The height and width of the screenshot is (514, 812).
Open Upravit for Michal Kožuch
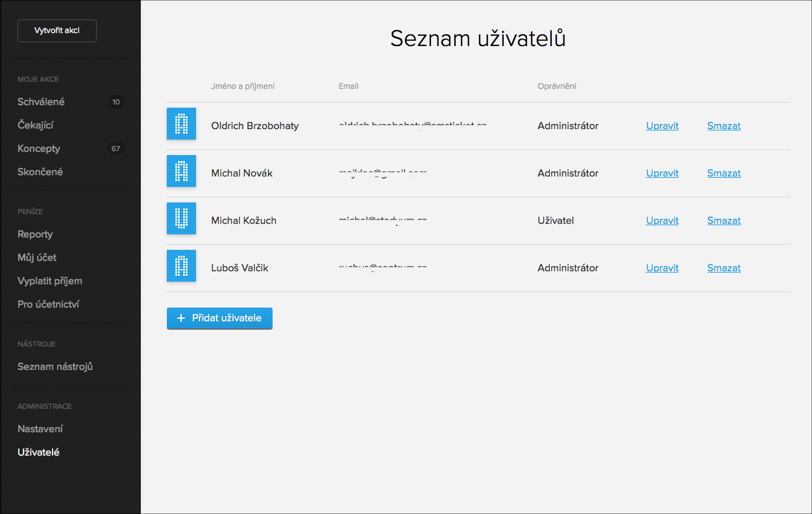pyautogui.click(x=662, y=221)
